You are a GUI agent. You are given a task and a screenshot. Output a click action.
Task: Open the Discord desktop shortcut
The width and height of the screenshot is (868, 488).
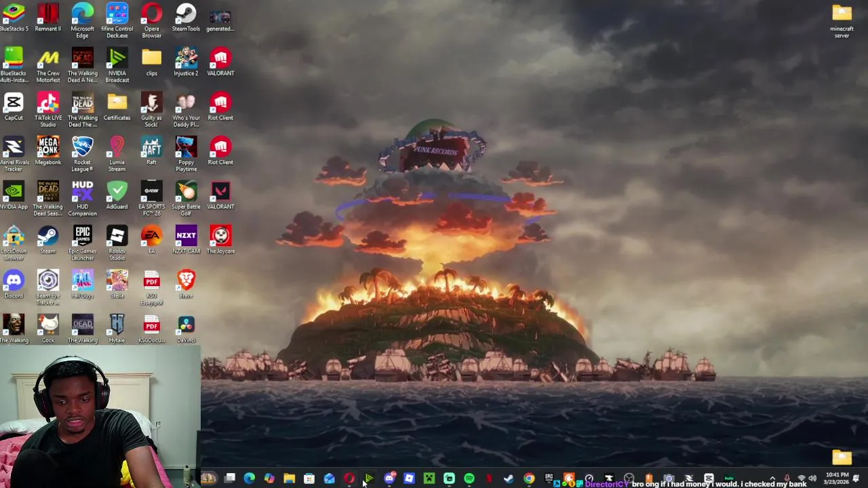(x=14, y=285)
